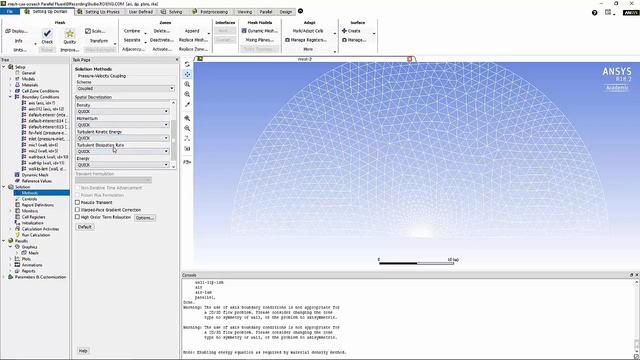Select the pan/translate view tool

coord(187,74)
